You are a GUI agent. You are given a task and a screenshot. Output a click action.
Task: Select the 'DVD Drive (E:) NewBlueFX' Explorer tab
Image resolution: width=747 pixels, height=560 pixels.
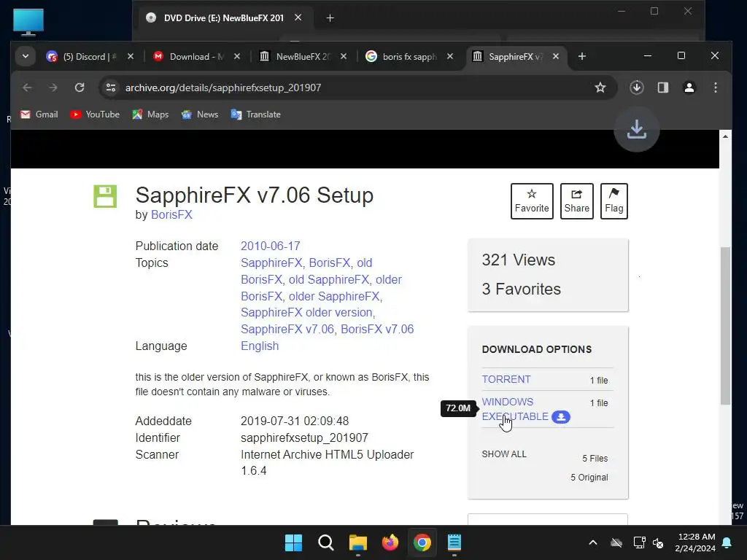click(x=223, y=18)
